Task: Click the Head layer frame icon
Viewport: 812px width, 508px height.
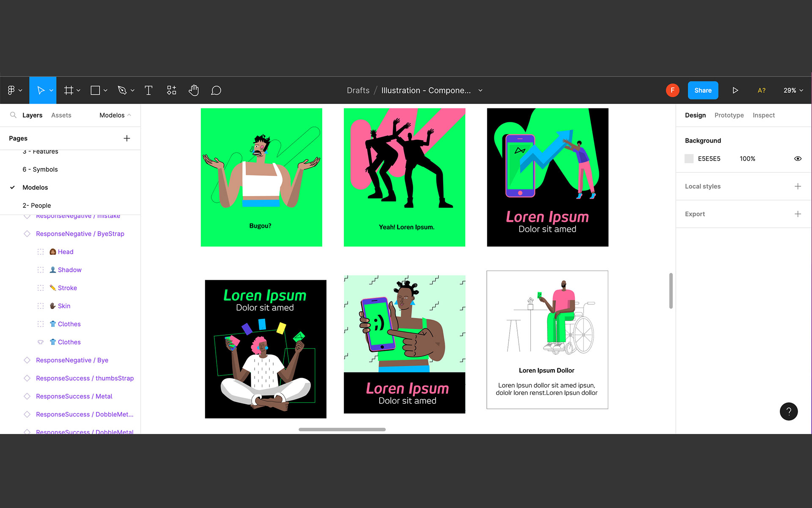Action: click(x=41, y=252)
